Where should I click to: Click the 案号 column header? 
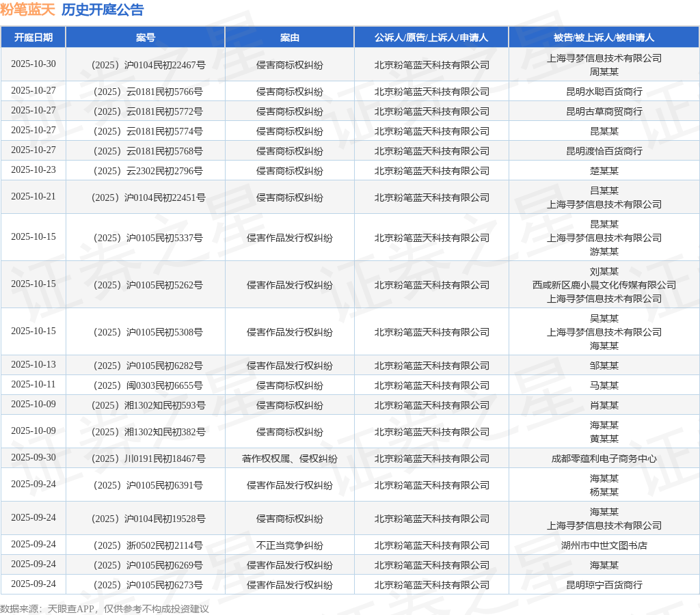pos(146,38)
